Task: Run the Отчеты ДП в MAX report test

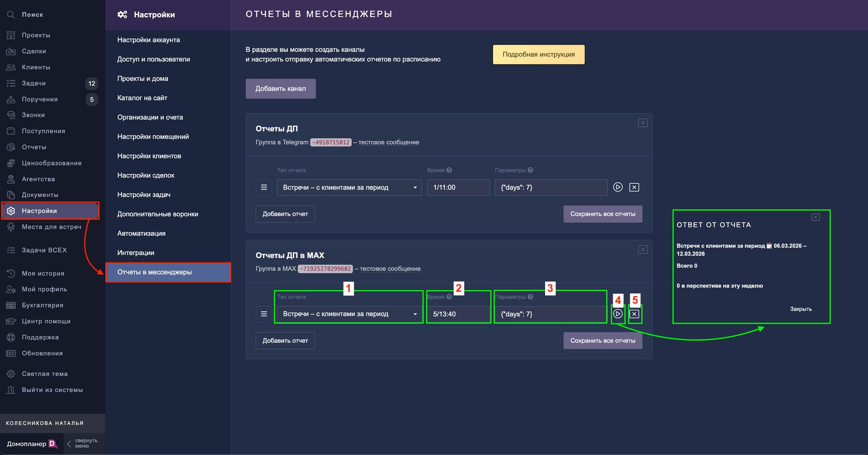Action: click(x=618, y=313)
